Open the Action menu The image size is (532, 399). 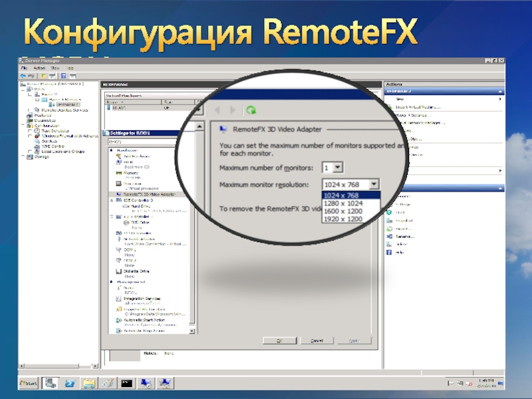click(39, 68)
